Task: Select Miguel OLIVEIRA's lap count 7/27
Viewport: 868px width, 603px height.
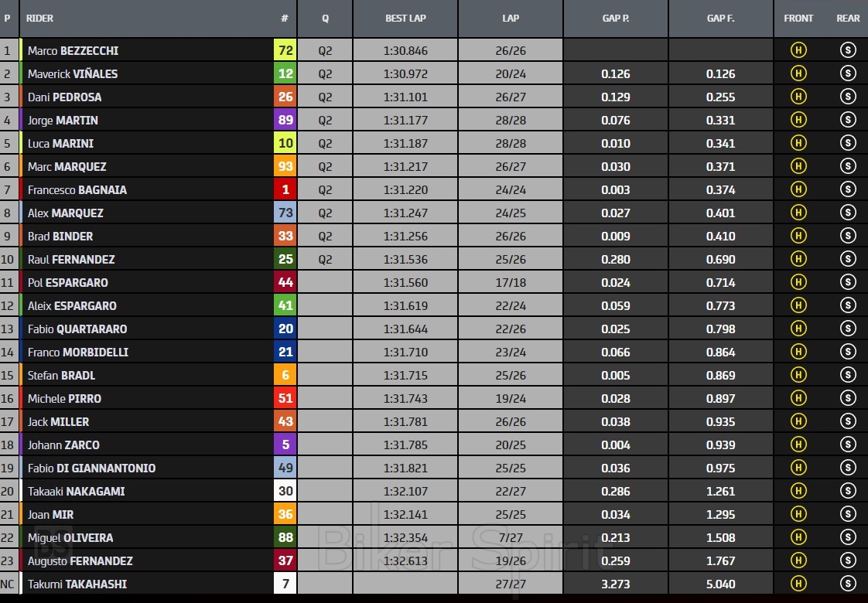Action: pyautogui.click(x=511, y=538)
